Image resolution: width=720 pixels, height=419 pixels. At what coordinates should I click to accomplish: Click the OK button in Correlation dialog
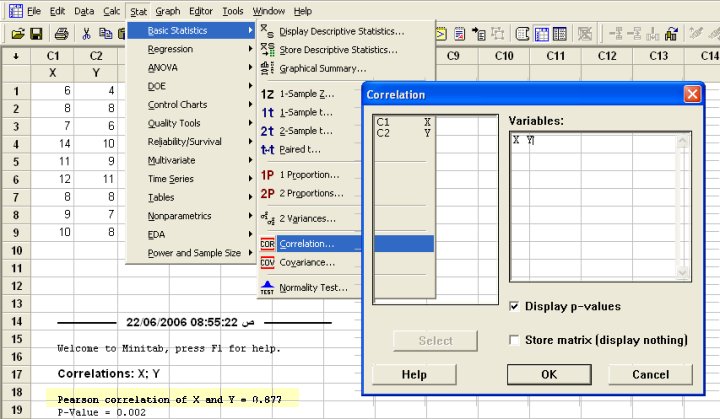click(549, 374)
